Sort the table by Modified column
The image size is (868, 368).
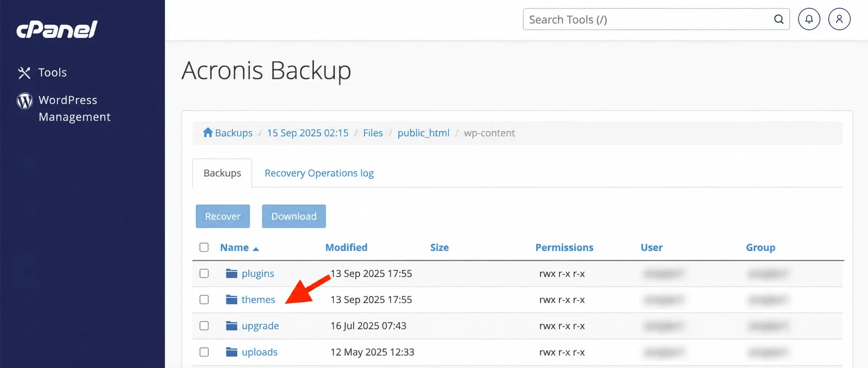click(346, 247)
